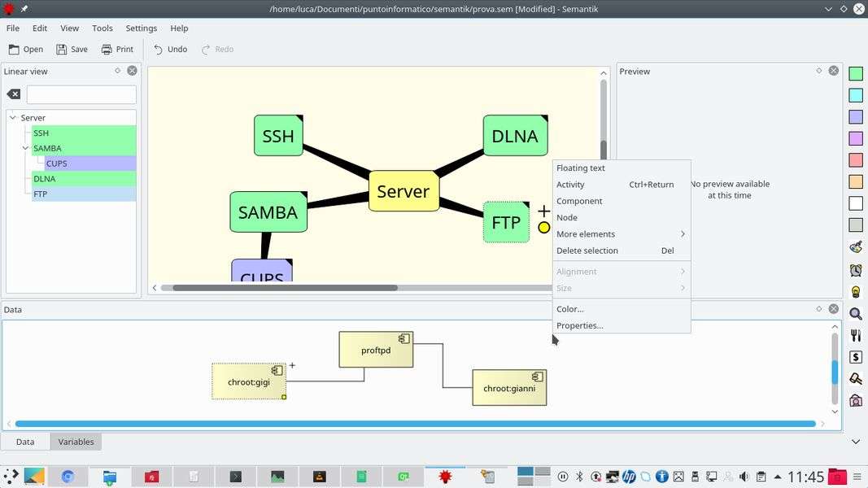
Task: Float the Linear view panel
Action: pos(118,71)
